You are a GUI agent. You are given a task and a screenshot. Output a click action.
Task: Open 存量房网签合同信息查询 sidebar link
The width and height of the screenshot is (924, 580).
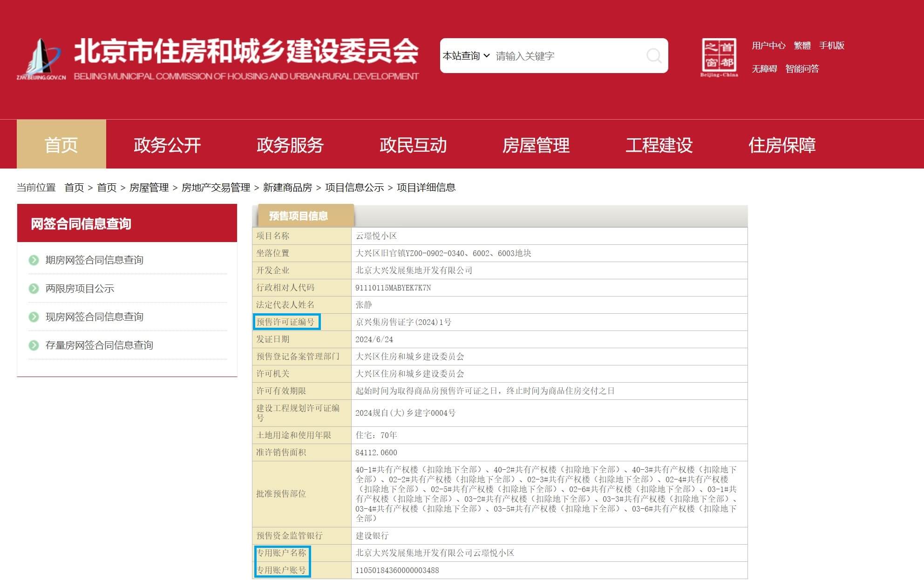[x=99, y=345]
